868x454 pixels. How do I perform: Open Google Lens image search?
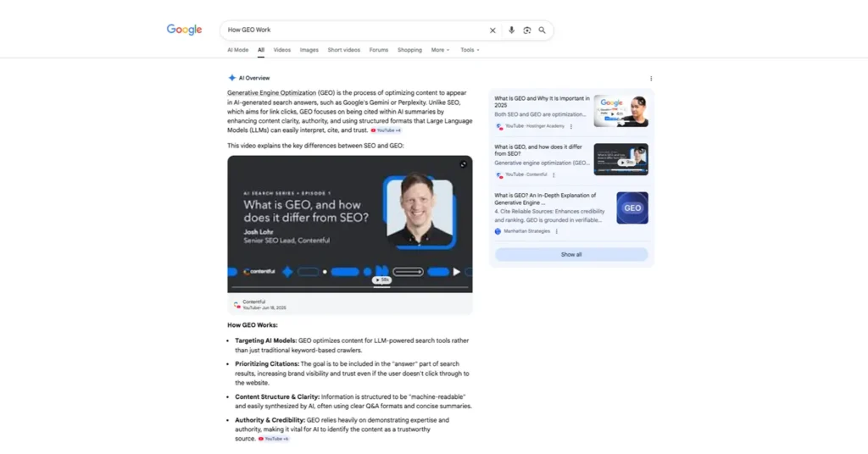pos(527,30)
